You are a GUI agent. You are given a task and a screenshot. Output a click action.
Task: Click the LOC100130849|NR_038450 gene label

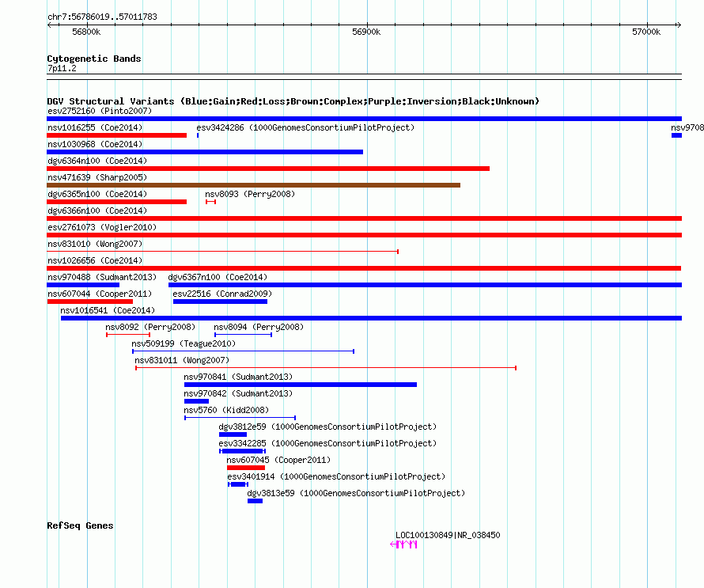(448, 535)
